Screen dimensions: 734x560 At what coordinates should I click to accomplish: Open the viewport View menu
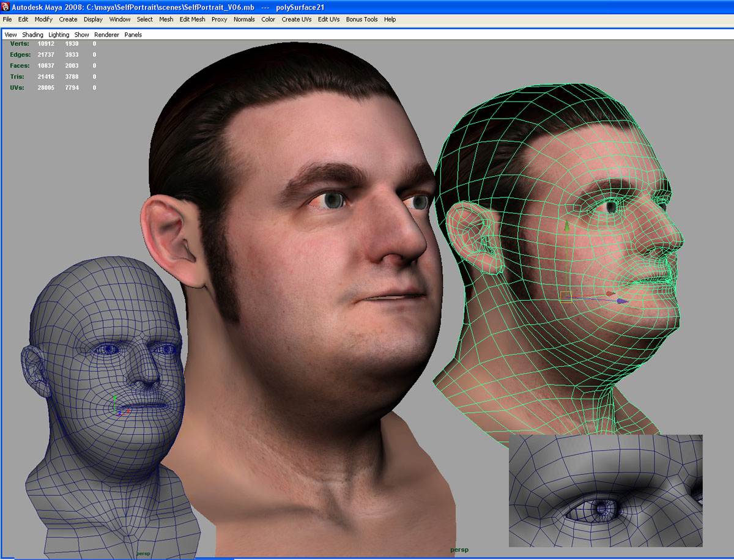click(11, 35)
